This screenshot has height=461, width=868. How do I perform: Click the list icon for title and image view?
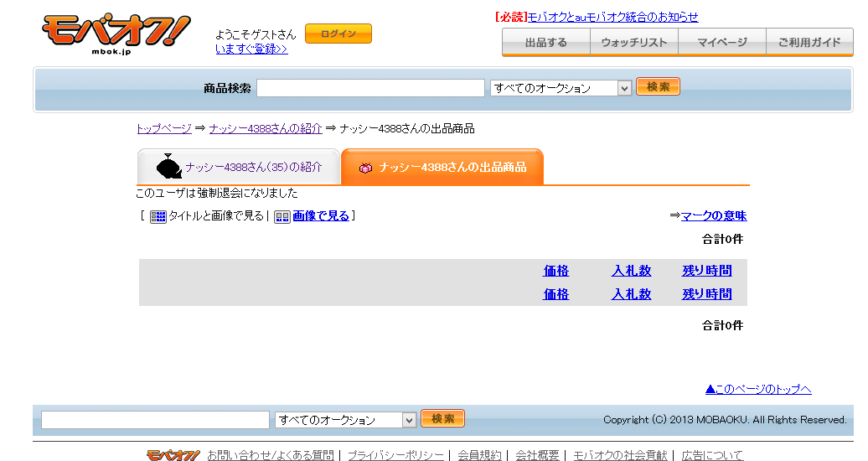point(158,217)
